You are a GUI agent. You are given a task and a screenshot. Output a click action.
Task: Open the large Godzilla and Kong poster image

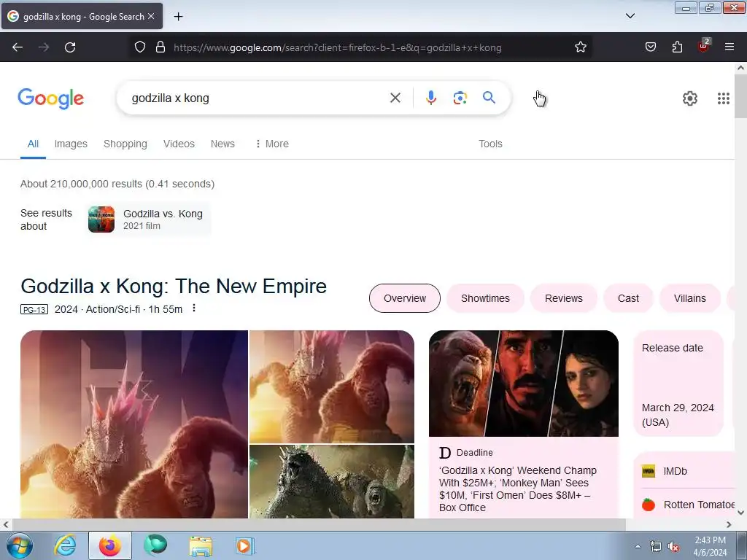click(x=134, y=424)
